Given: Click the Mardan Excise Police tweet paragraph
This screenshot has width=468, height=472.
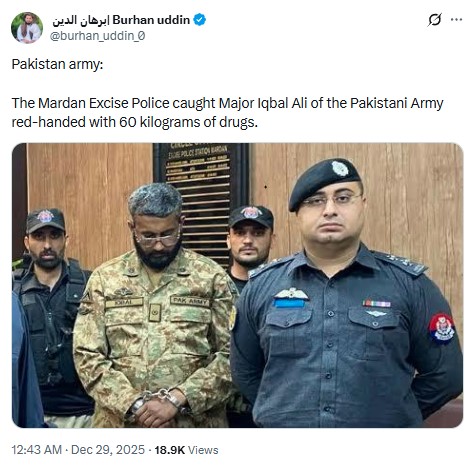Looking at the screenshot, I should (x=227, y=112).
